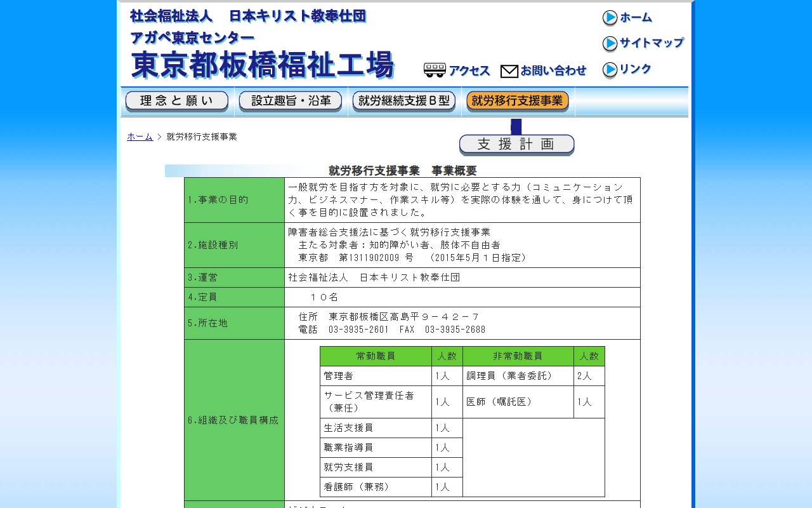Click the bus icon for アクセス
The height and width of the screenshot is (508, 812).
pyautogui.click(x=435, y=70)
